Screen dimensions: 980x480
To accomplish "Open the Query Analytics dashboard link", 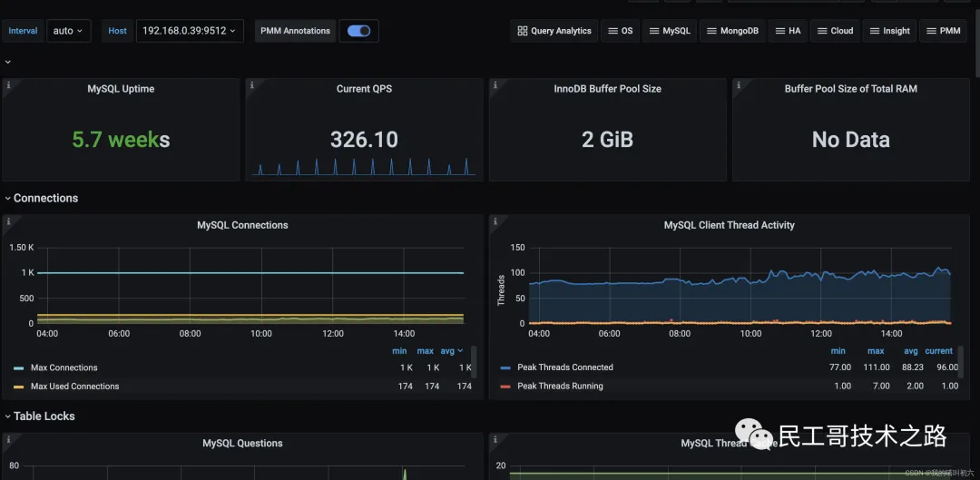I will (x=554, y=31).
